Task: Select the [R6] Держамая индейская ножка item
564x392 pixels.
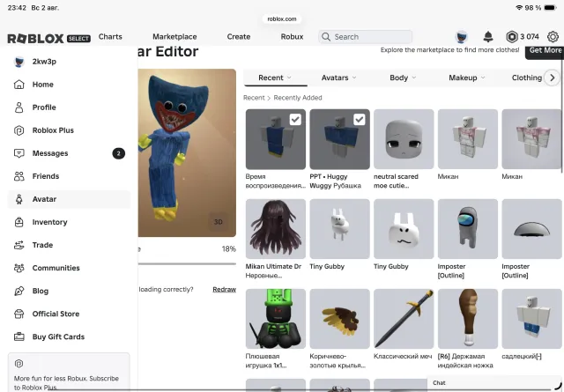Action: 468,319
